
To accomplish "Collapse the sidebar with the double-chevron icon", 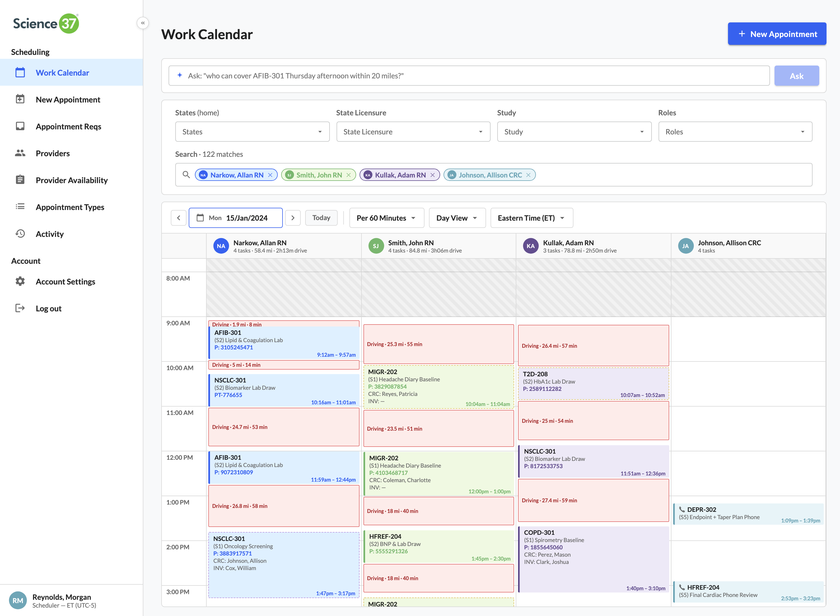I will pos(143,23).
